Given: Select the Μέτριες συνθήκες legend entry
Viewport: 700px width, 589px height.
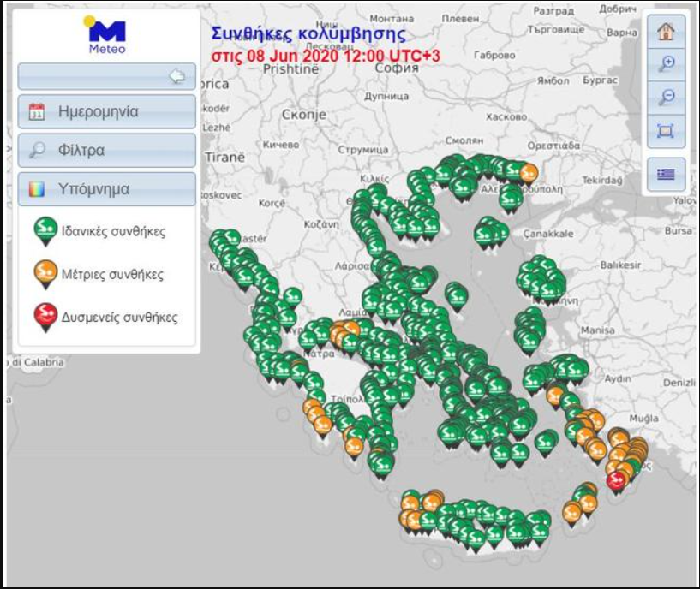Looking at the screenshot, I should click(111, 275).
